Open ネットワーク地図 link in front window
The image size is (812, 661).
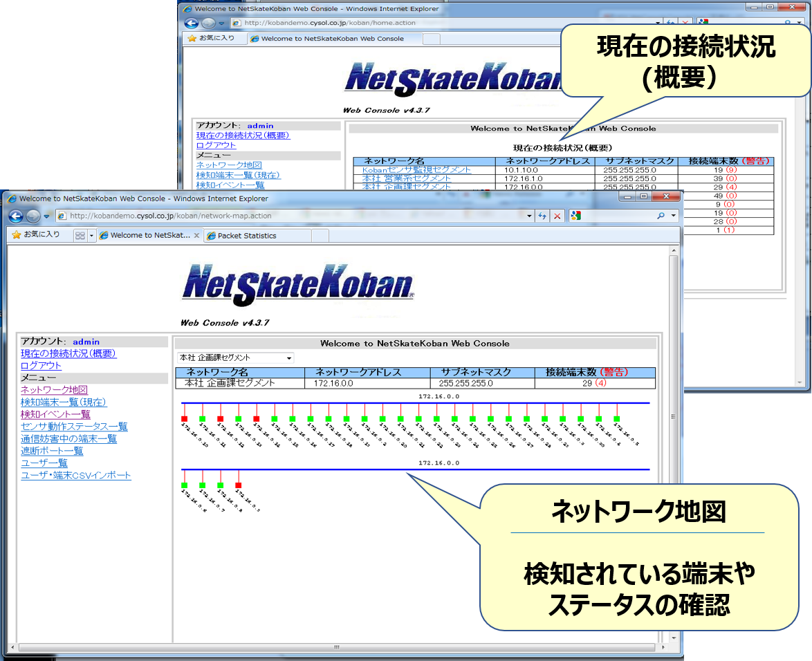tap(55, 390)
